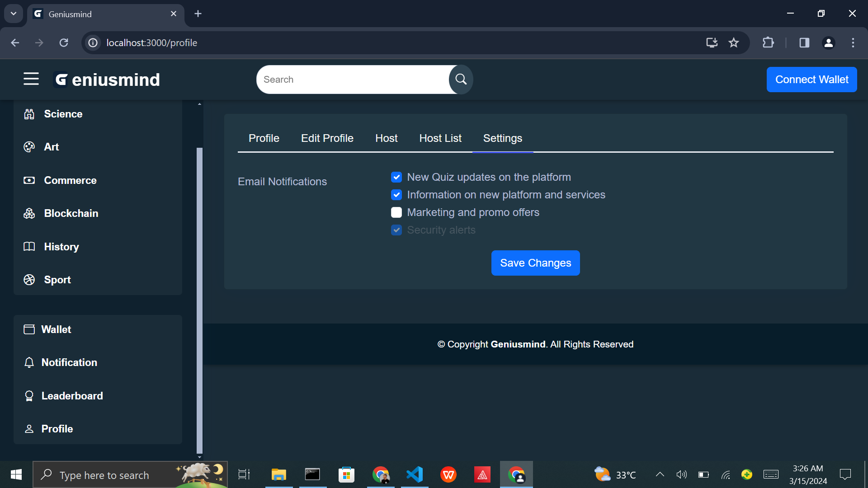Switch to the Edit Profile tab

coord(327,138)
